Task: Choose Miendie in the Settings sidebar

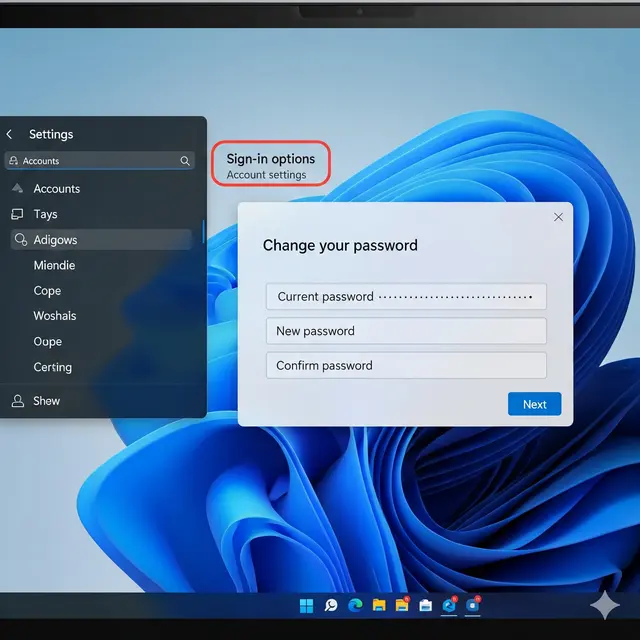Action: [x=54, y=265]
